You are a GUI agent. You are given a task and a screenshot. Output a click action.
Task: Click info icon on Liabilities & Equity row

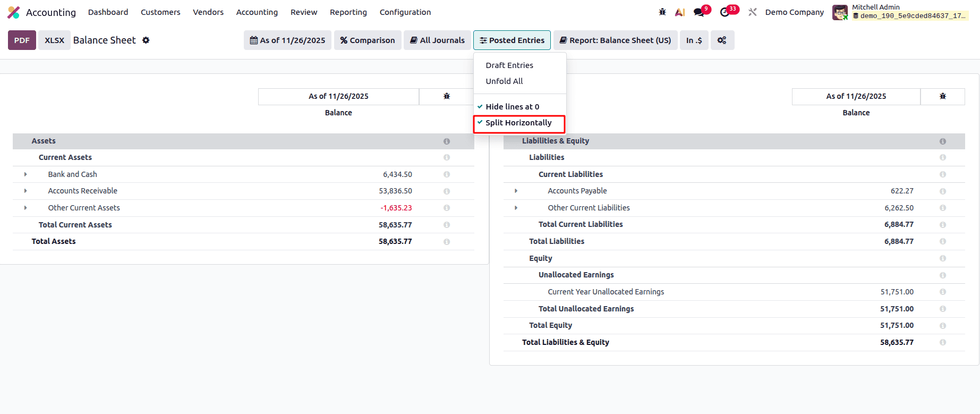pyautogui.click(x=943, y=141)
